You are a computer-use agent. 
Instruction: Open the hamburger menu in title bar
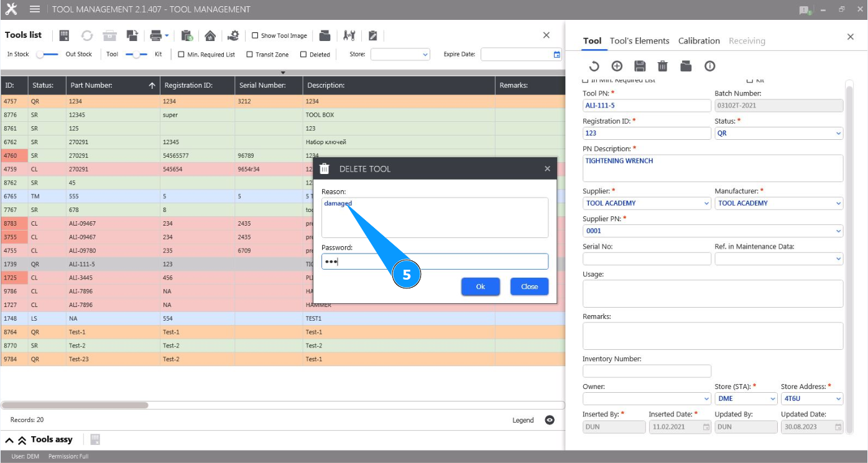[x=35, y=9]
